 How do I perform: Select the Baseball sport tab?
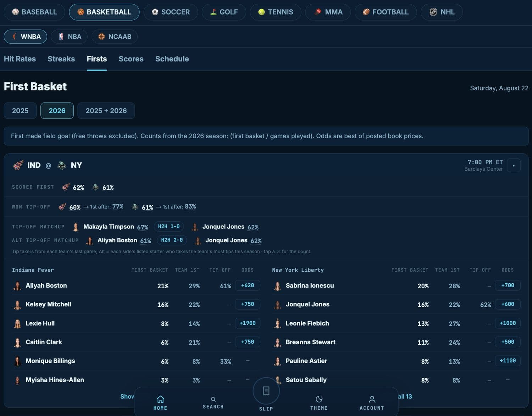point(34,12)
